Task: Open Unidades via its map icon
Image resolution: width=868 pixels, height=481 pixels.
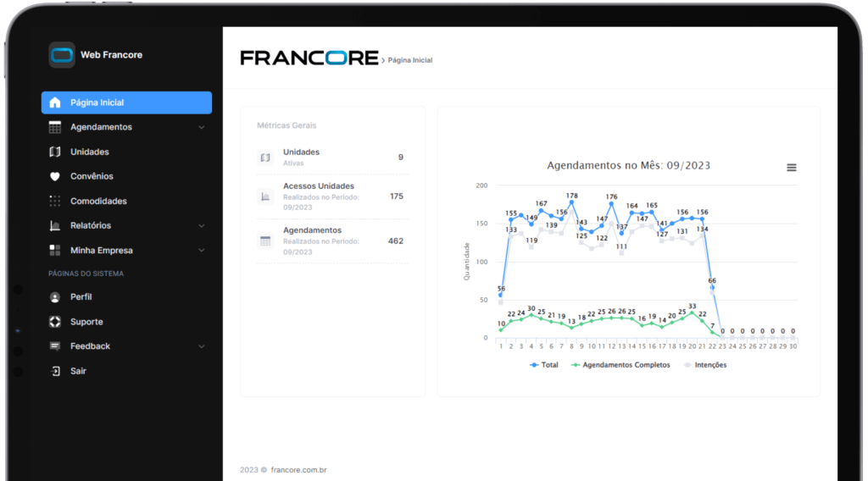Action: [55, 152]
